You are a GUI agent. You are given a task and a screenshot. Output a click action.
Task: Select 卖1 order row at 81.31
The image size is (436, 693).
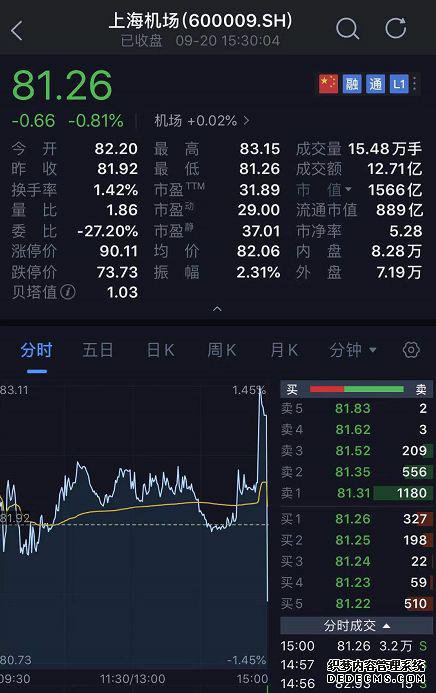pyautogui.click(x=356, y=493)
